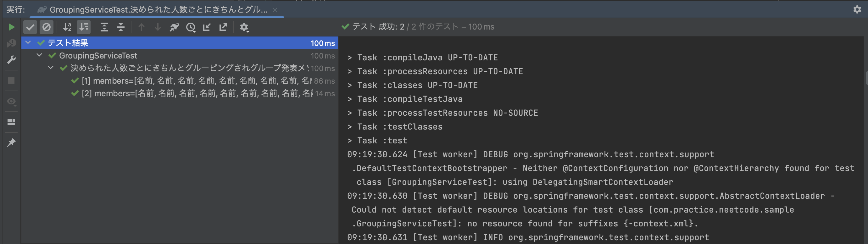
Task: Rerun the tests with the green play button
Action: coord(11,27)
